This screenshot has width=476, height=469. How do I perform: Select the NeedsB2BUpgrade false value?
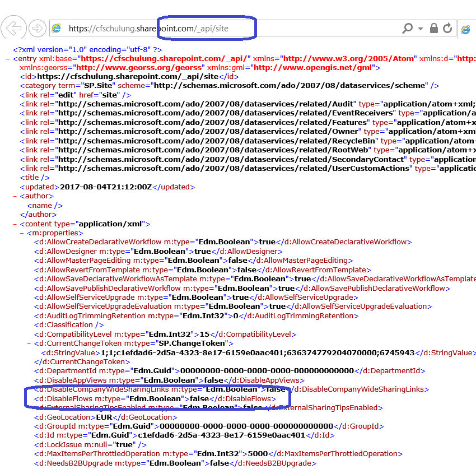[220, 463]
